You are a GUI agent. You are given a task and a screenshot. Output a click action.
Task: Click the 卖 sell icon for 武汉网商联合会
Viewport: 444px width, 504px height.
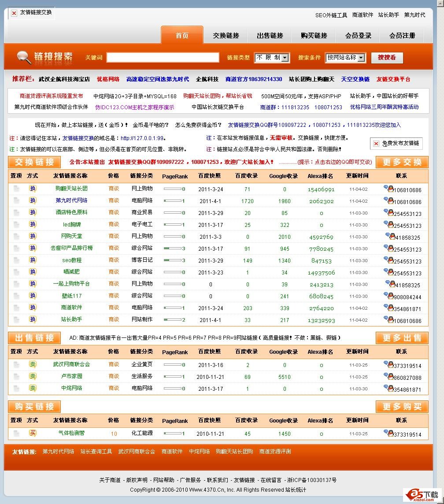(33, 364)
